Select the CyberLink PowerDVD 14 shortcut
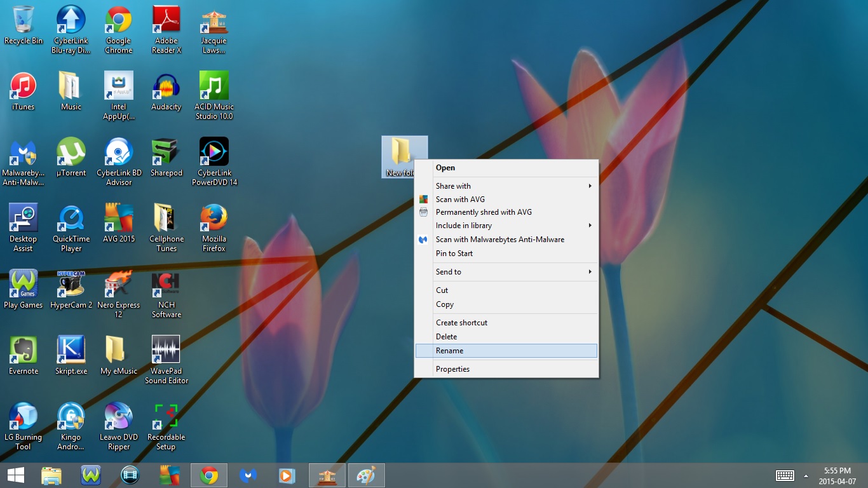The height and width of the screenshot is (488, 868). pyautogui.click(x=214, y=162)
